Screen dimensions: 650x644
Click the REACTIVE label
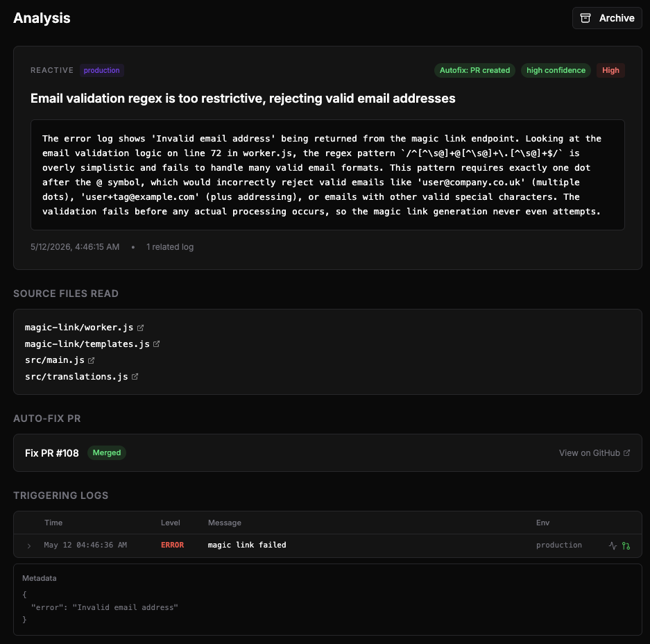pos(52,70)
